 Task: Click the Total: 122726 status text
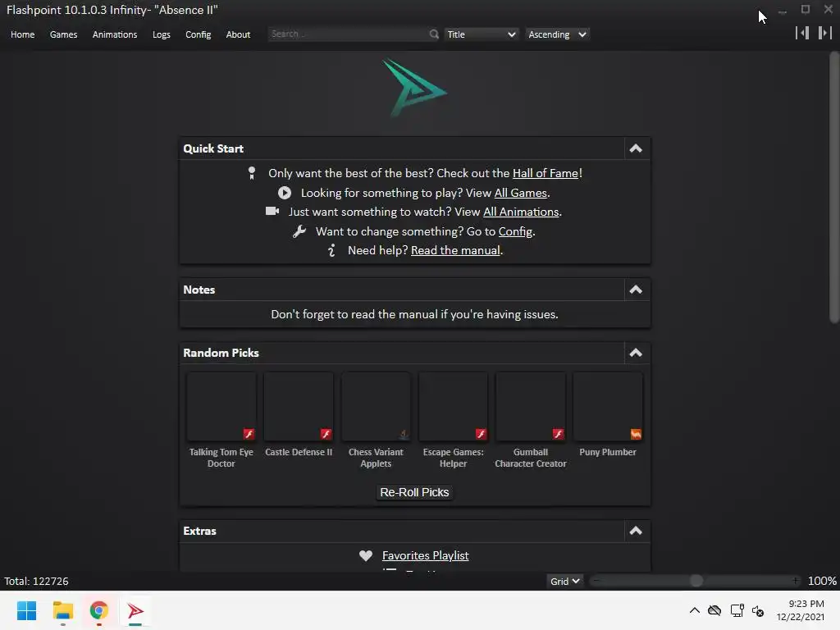[x=36, y=582]
